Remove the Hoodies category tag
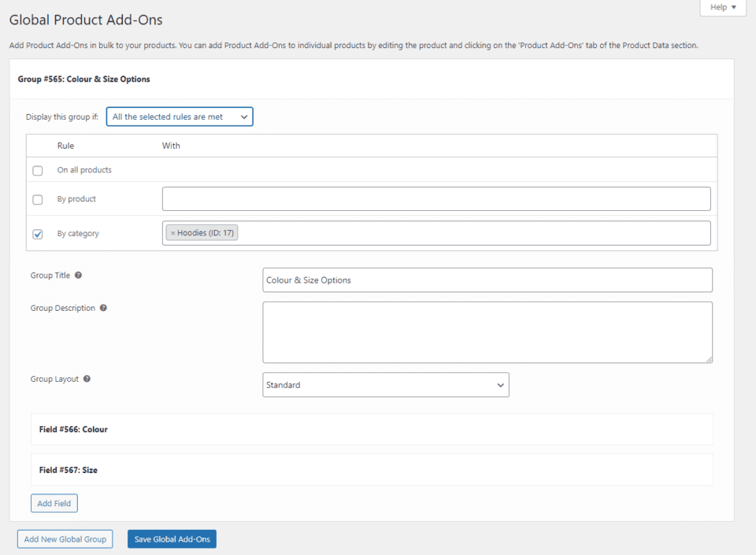Viewport: 756px width, 555px height. coord(172,232)
